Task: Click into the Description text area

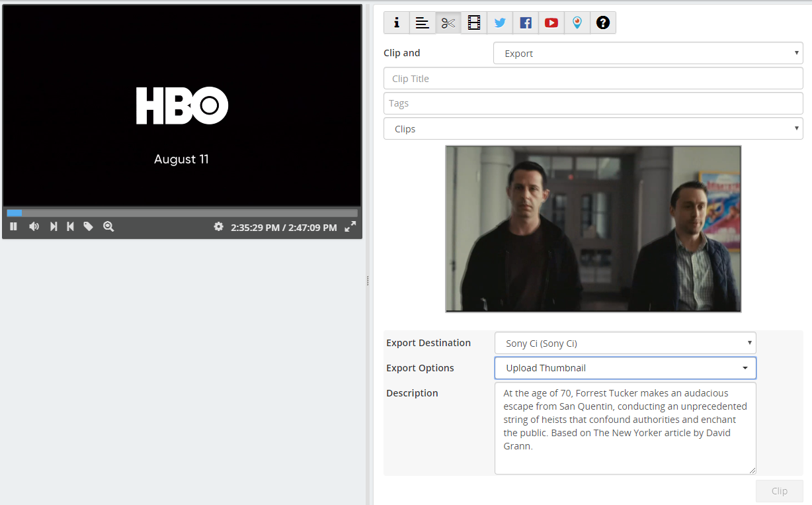Action: [x=626, y=428]
